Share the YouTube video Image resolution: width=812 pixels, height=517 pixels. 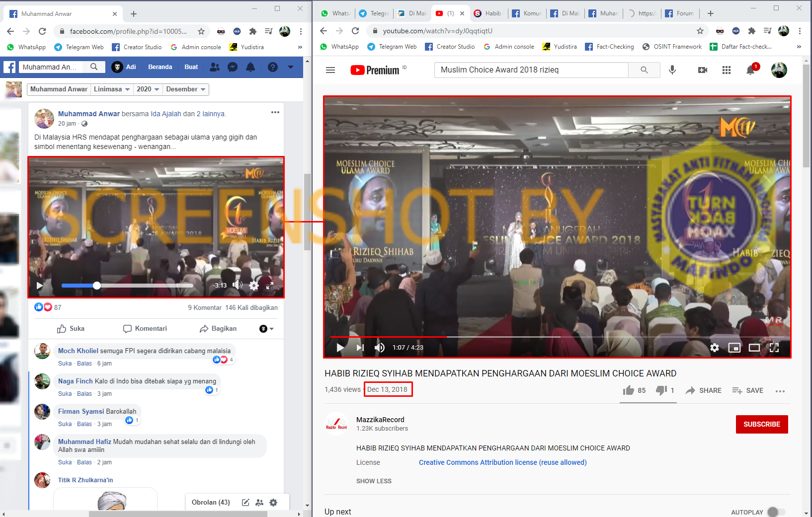click(x=703, y=390)
